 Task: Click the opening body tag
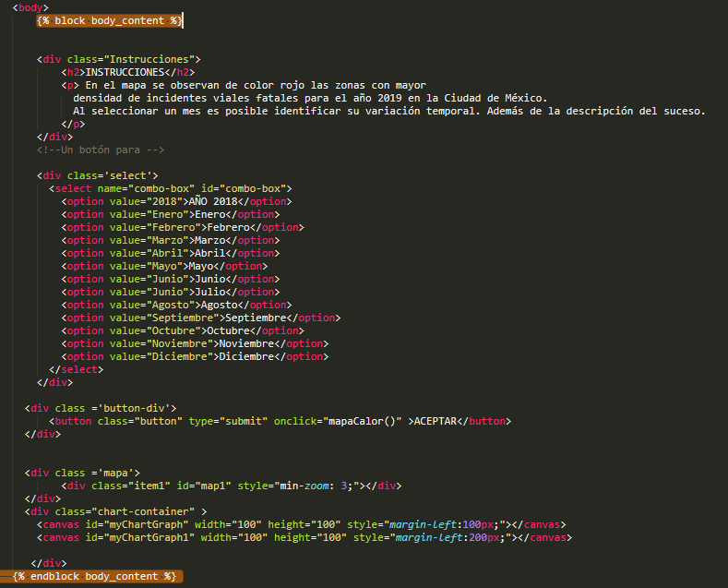point(30,7)
